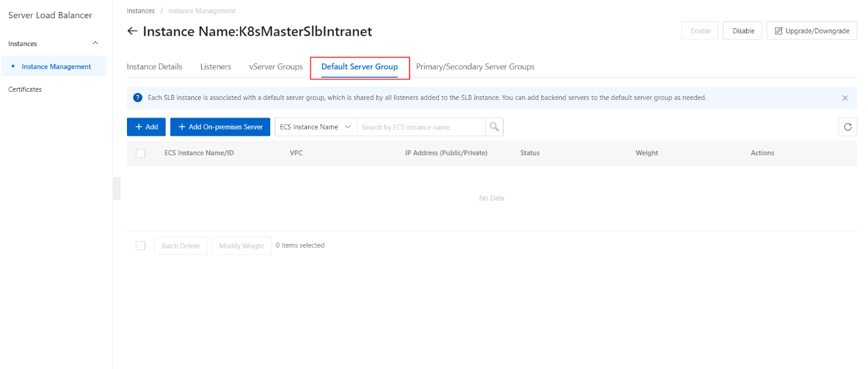Tick the bottom batch selection checkbox
Screen dimensions: 868x369
[141, 246]
